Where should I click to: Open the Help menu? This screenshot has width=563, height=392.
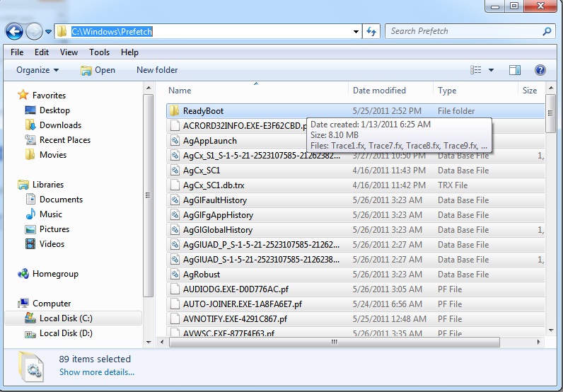[129, 52]
